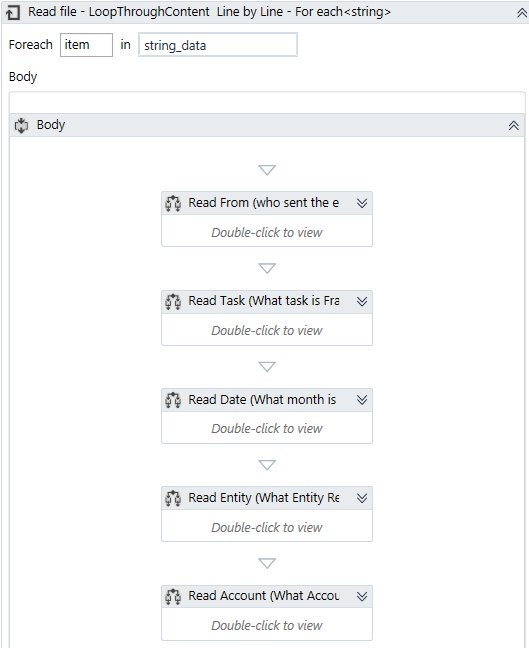Expand the Read Account activity
Viewport: 529px width, 648px height.
[x=362, y=596]
